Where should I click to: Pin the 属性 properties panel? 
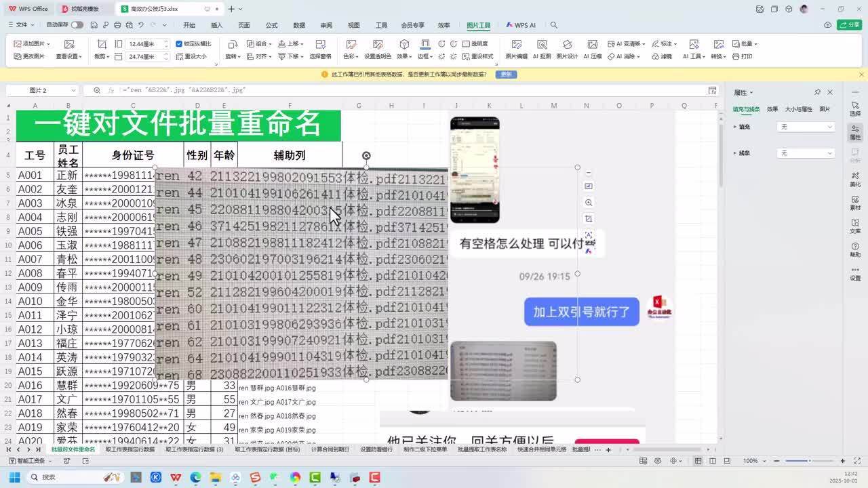[x=818, y=91]
